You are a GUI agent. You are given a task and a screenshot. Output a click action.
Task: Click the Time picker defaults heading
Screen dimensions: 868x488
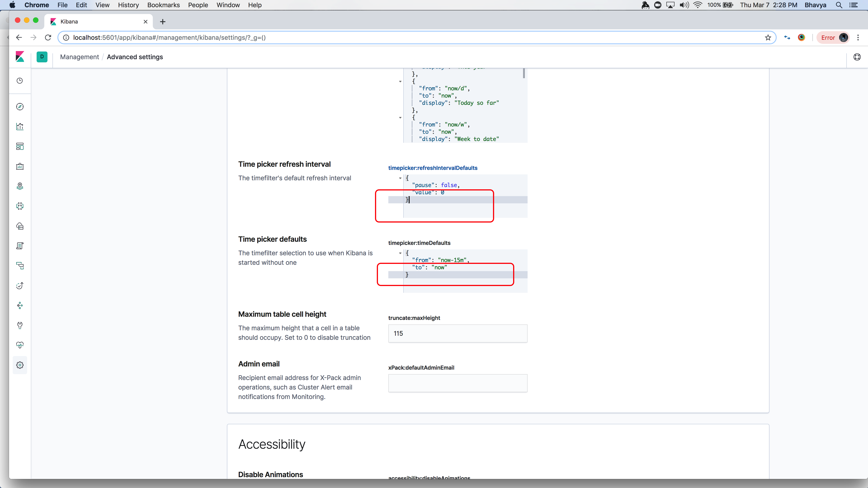272,239
